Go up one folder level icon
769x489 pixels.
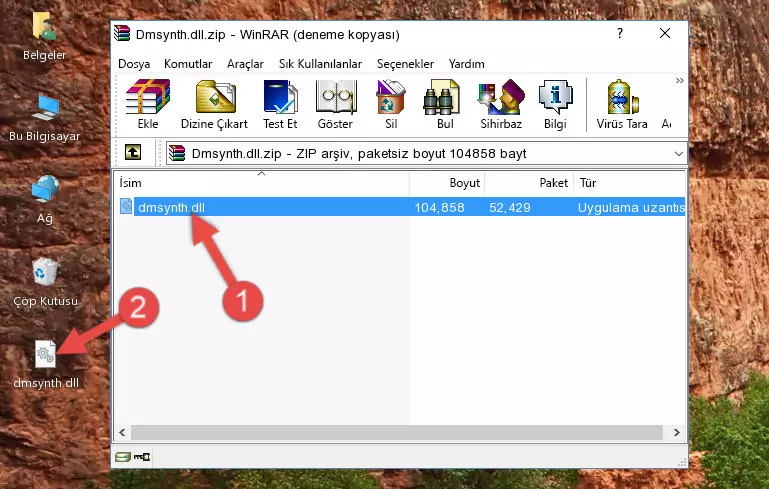(x=133, y=153)
